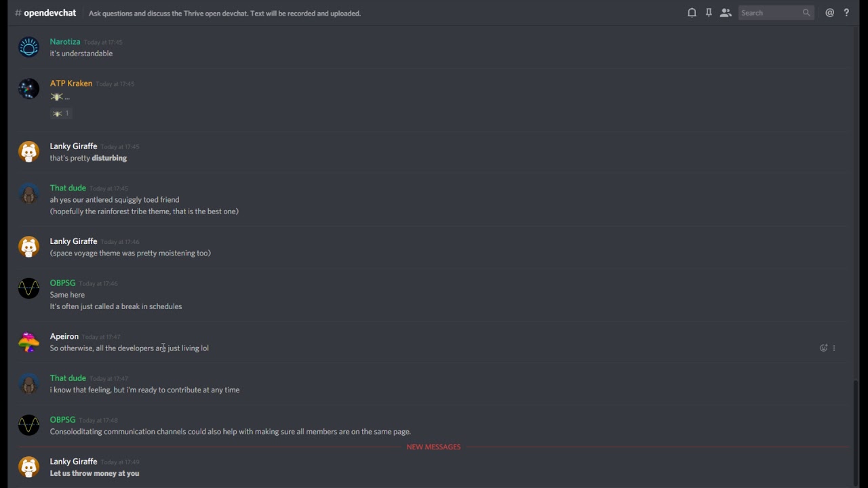Open notification settings bell icon

tap(692, 13)
